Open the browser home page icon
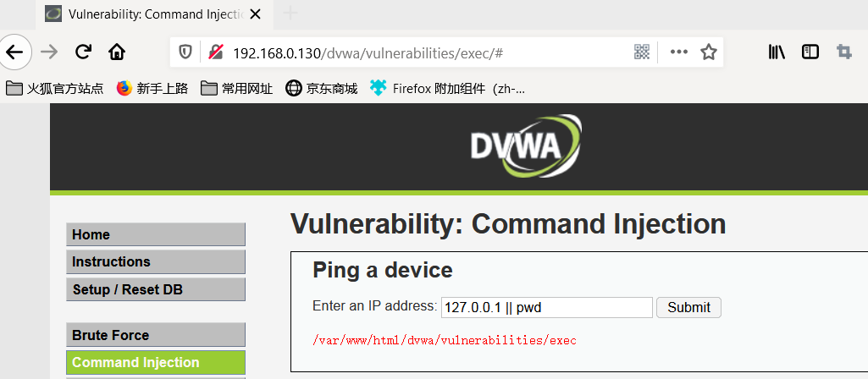The image size is (868, 379). 117,52
